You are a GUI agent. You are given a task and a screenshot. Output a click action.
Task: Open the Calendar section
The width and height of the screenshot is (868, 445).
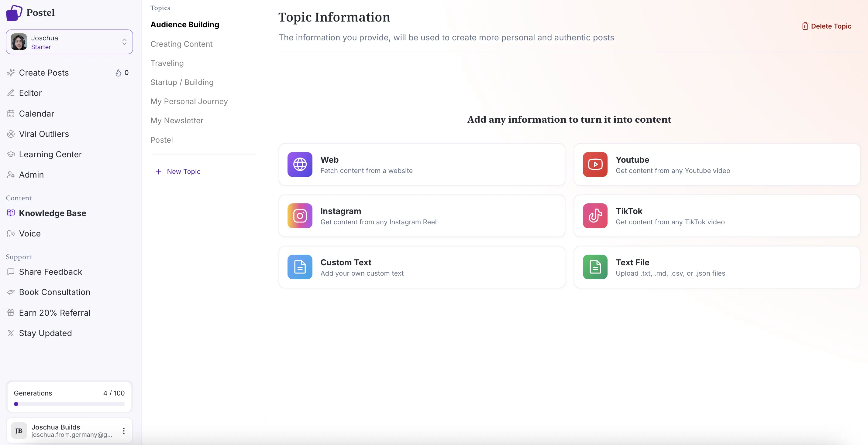tap(37, 114)
